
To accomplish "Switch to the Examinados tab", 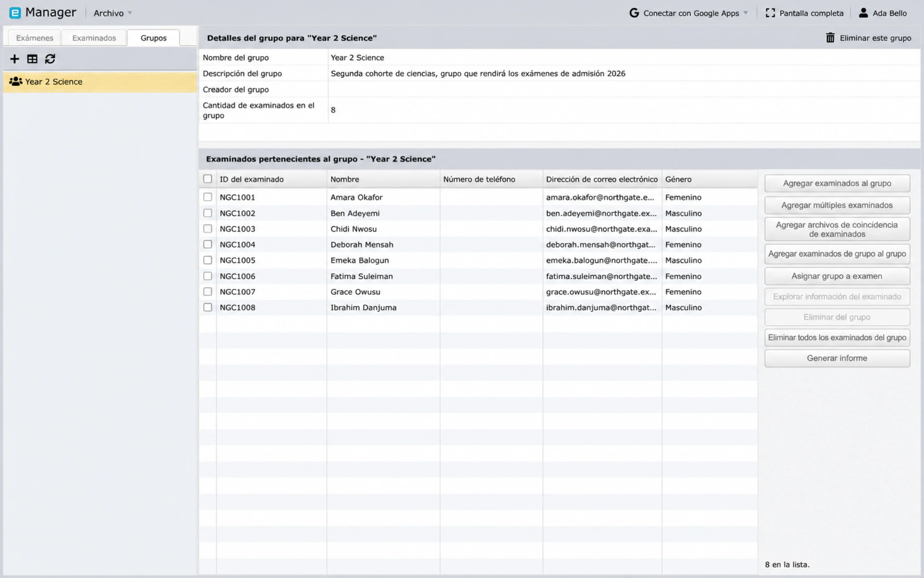I will tap(94, 38).
